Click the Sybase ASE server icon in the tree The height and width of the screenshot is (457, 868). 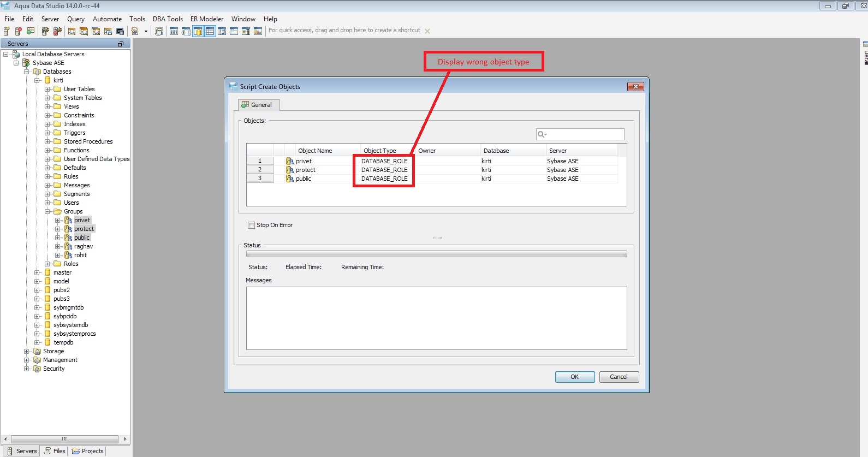pyautogui.click(x=26, y=63)
